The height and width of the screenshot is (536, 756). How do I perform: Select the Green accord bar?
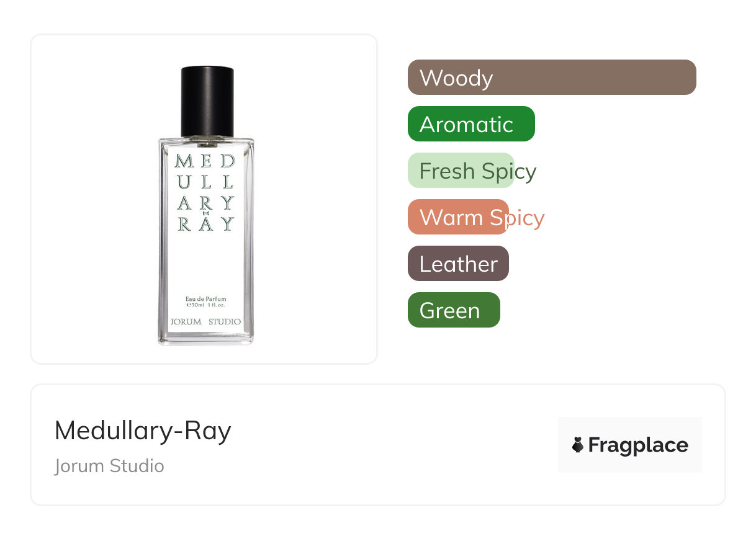coord(453,310)
